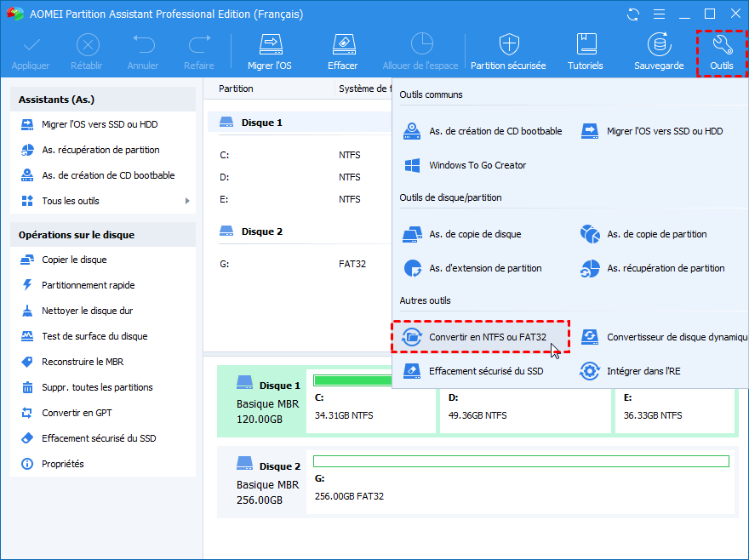This screenshot has height=560, width=749.
Task: Launch Migrer l'OS from the toolbar
Action: 270,53
